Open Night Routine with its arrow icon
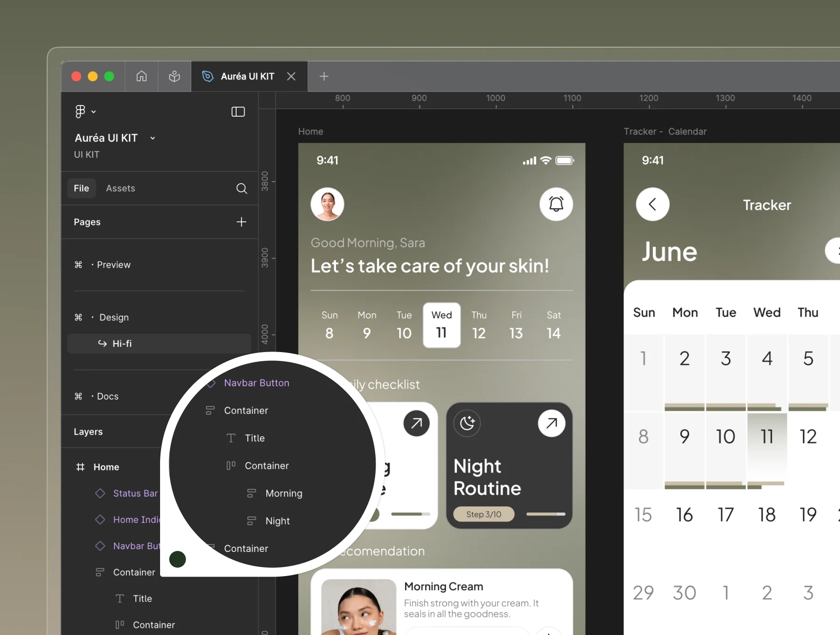The image size is (840, 635). [552, 423]
